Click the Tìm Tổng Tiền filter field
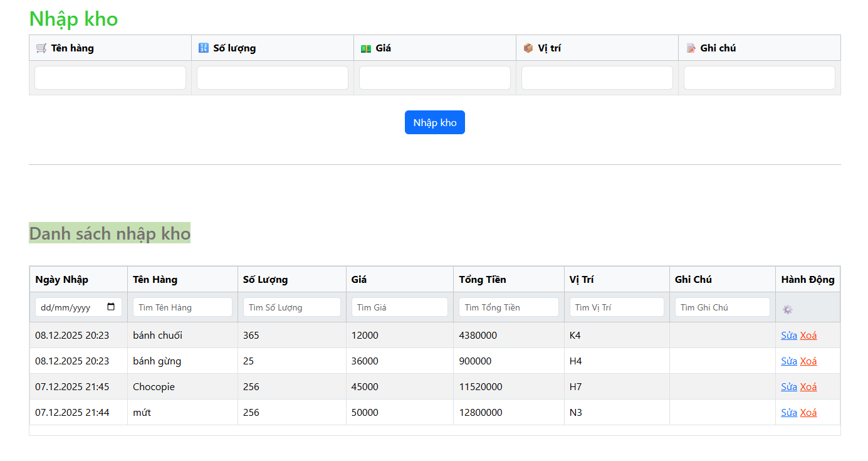The height and width of the screenshot is (461, 868). coord(508,307)
